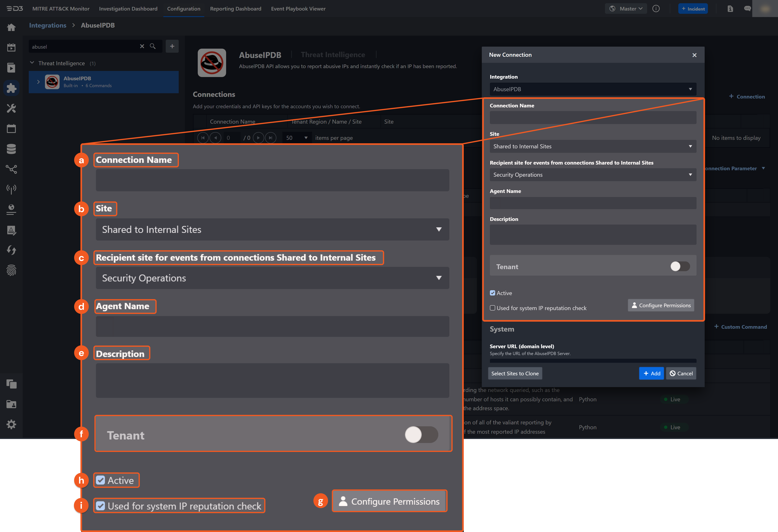The height and width of the screenshot is (532, 778).
Task: Click the Add button in New Connection dialog
Action: tap(651, 373)
